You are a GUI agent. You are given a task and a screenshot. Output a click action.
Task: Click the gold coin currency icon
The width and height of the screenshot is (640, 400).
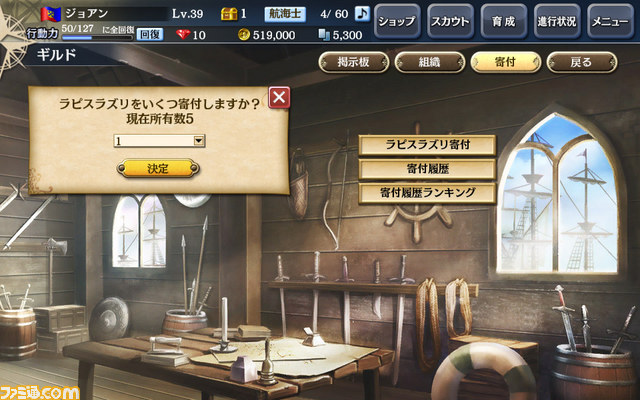[244, 35]
